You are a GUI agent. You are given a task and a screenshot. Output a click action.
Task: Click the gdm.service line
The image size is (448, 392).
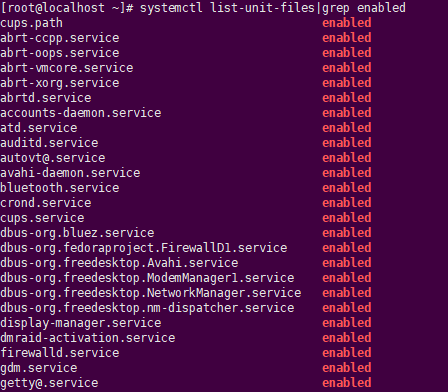[x=39, y=368]
